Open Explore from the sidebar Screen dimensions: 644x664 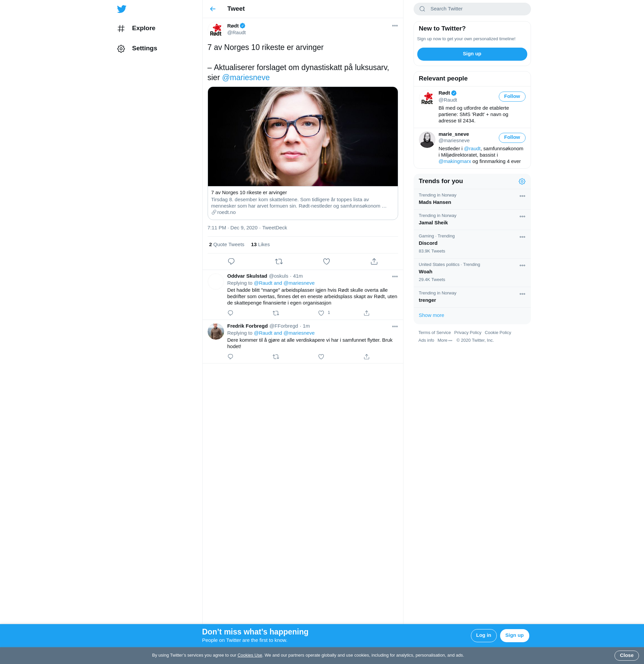pos(136,29)
